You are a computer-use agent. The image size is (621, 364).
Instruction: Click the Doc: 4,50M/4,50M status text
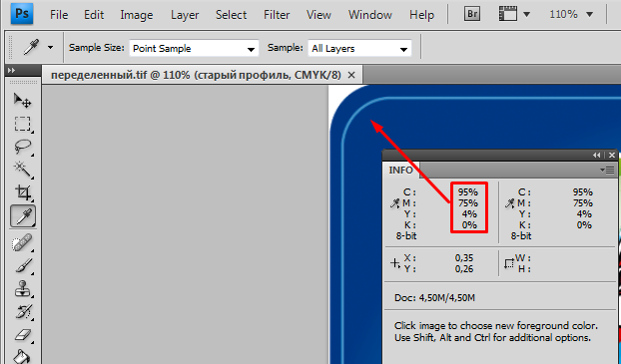[434, 297]
